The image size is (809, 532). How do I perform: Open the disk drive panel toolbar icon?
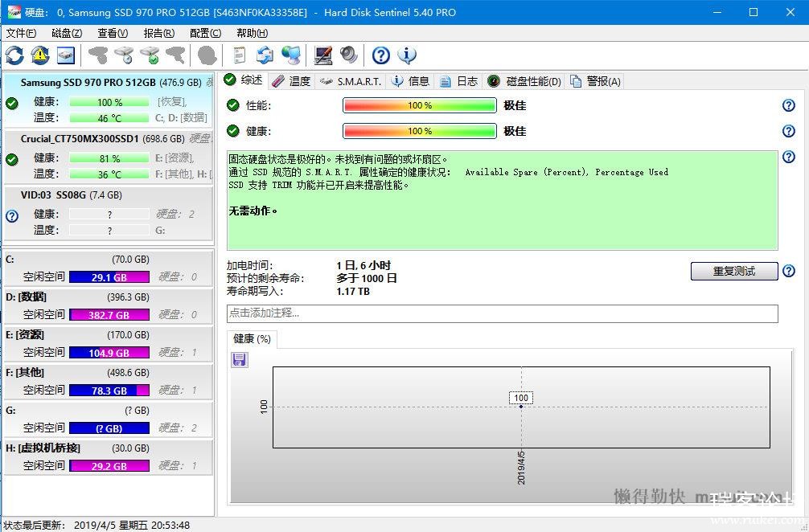click(65, 55)
